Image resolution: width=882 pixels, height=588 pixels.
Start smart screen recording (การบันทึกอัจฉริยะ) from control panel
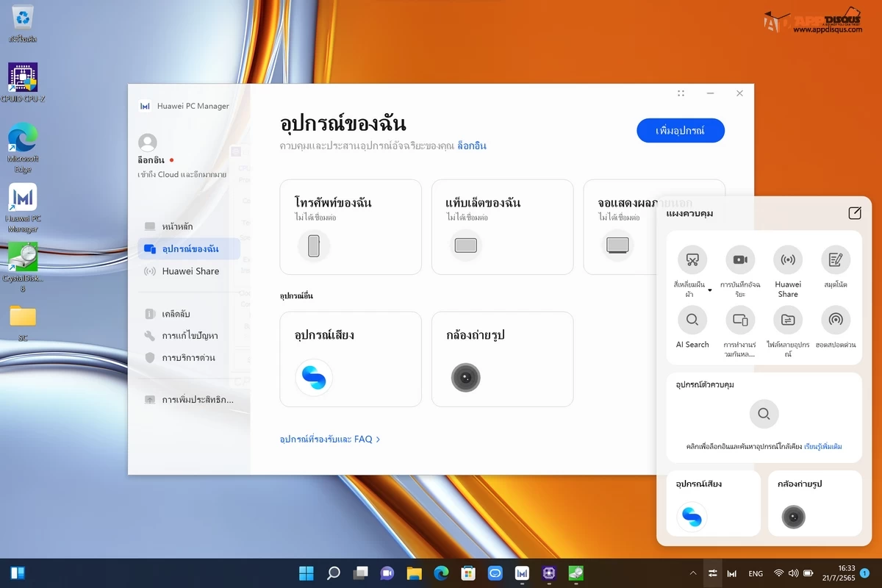pos(740,259)
